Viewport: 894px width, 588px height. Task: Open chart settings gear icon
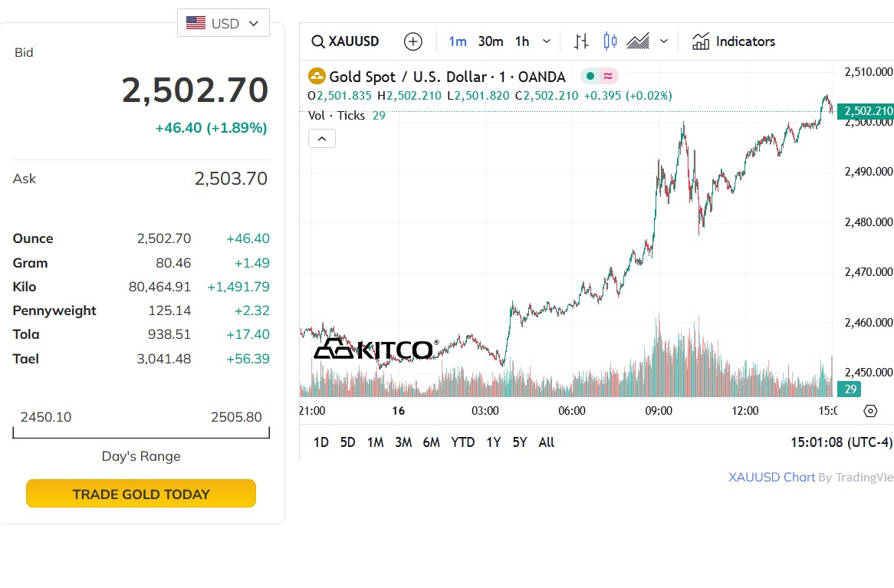coord(870,411)
